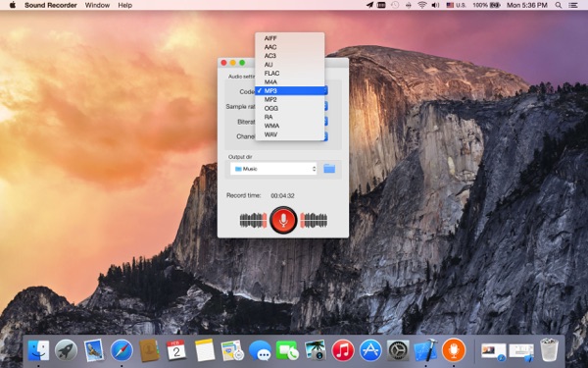Open the Window menu in menu bar
This screenshot has height=368, width=588.
pos(97,5)
